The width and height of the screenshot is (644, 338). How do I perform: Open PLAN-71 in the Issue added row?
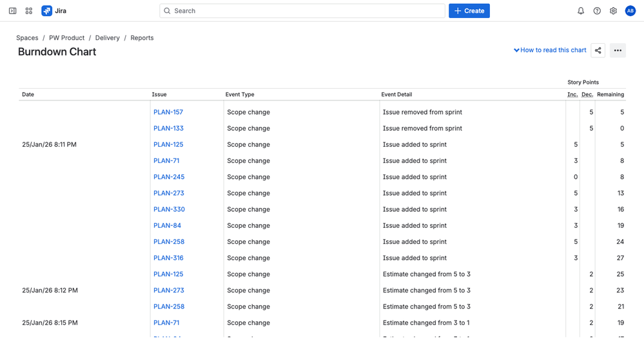(166, 161)
